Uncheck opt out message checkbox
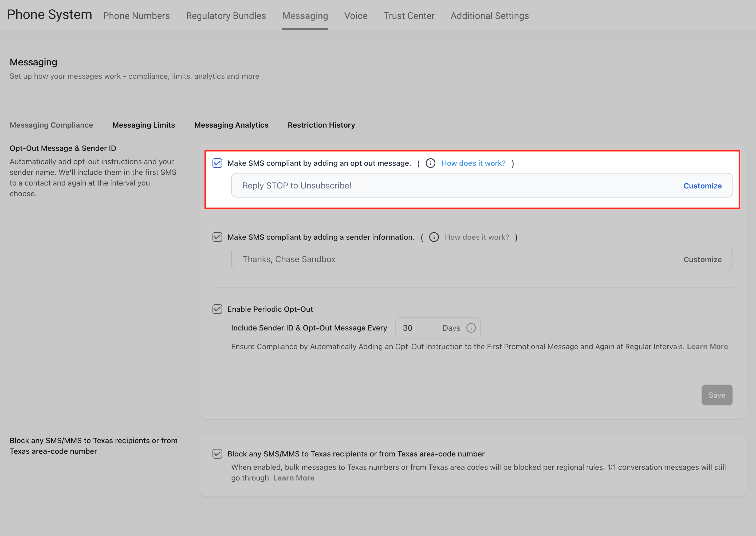Screen dimensions: 756x536 click(x=217, y=163)
